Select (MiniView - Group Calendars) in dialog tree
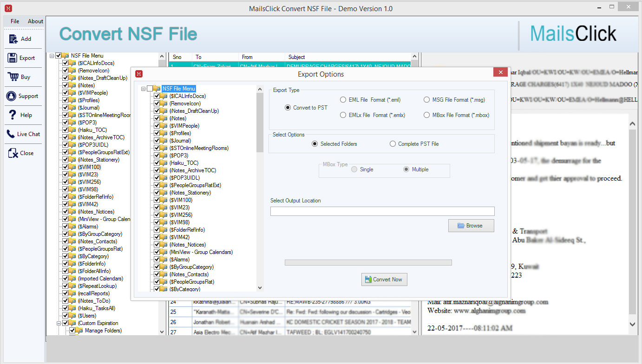Viewport: 642px width, 364px height. pyautogui.click(x=201, y=252)
